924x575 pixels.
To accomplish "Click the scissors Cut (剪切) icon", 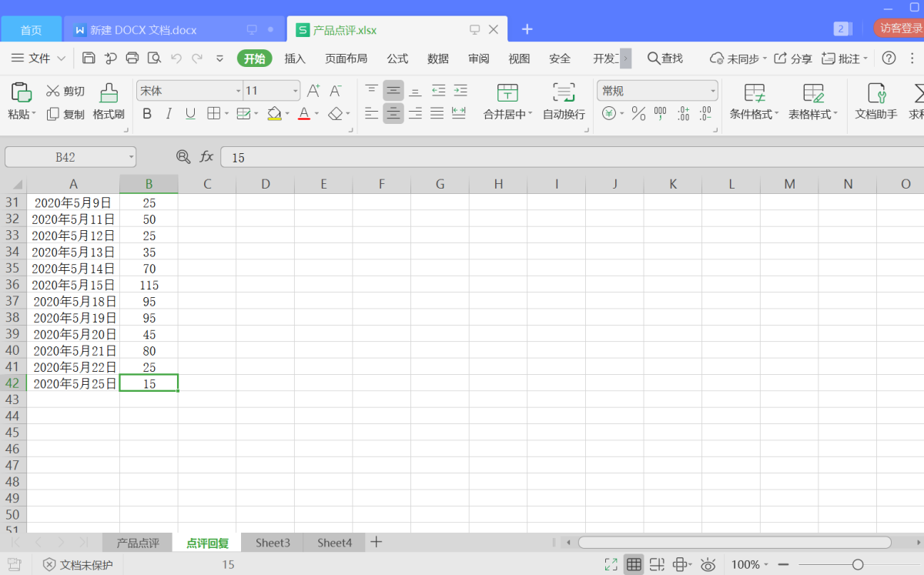I will click(53, 91).
